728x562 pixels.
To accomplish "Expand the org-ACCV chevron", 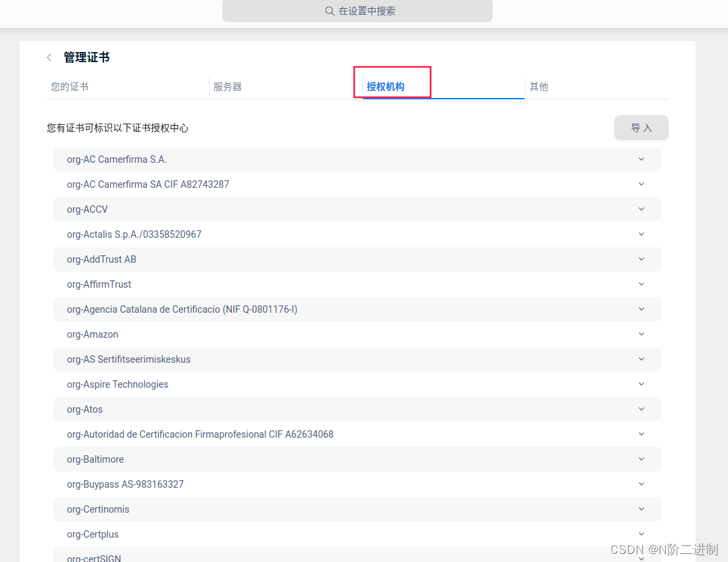I will (641, 209).
